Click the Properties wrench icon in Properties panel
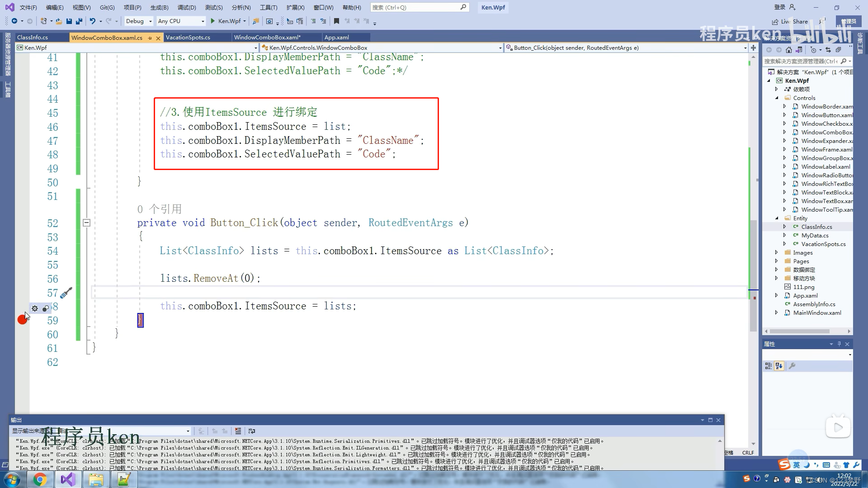The height and width of the screenshot is (488, 868). point(792,366)
